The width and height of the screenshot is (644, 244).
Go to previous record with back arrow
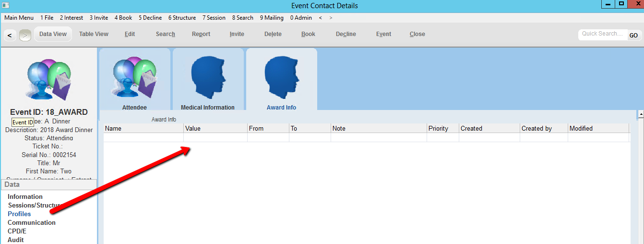pos(10,35)
